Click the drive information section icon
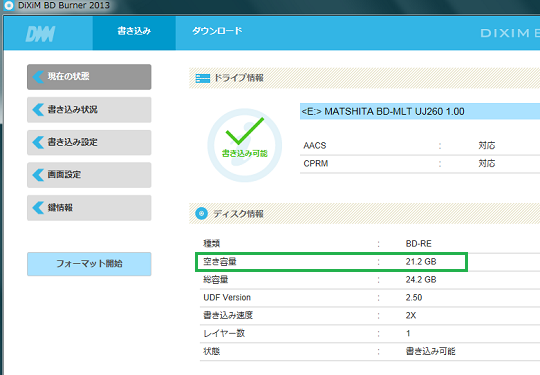The width and height of the screenshot is (540, 375). [x=202, y=78]
